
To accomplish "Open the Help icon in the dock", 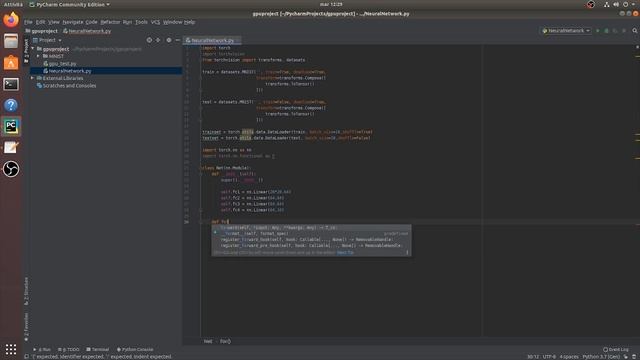I will point(11,105).
